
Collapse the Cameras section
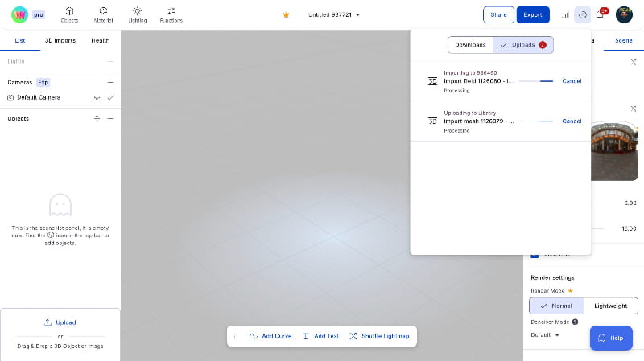click(x=110, y=83)
